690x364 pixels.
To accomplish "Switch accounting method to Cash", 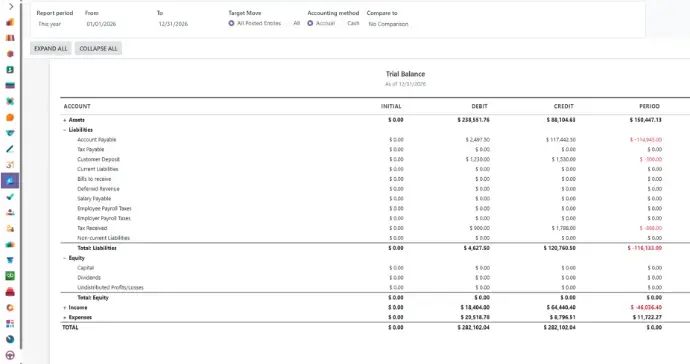I will pyautogui.click(x=353, y=23).
